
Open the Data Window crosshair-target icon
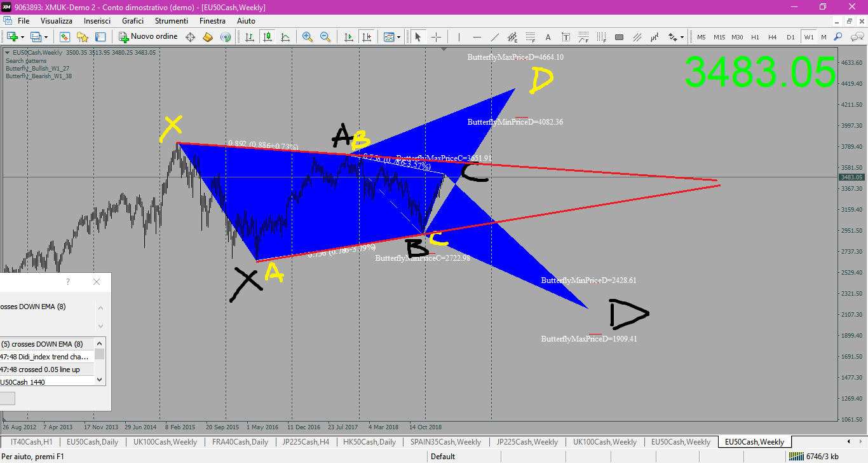tap(190, 37)
